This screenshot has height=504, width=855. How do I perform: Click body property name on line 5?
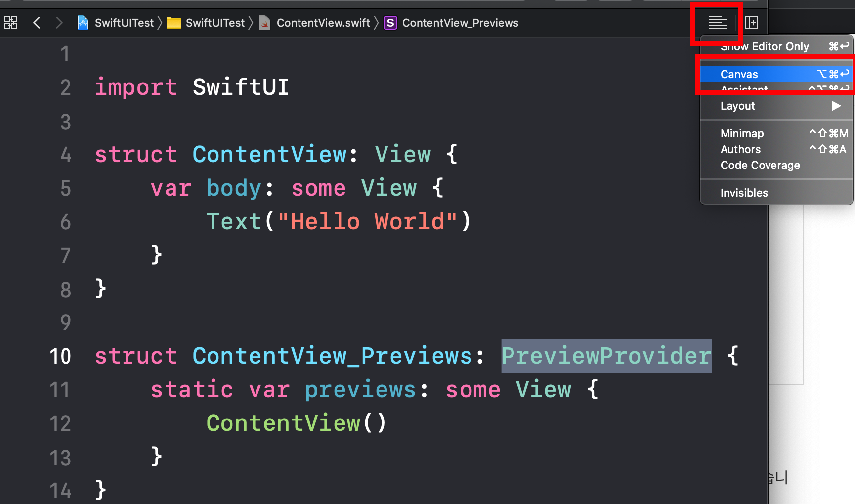[234, 188]
